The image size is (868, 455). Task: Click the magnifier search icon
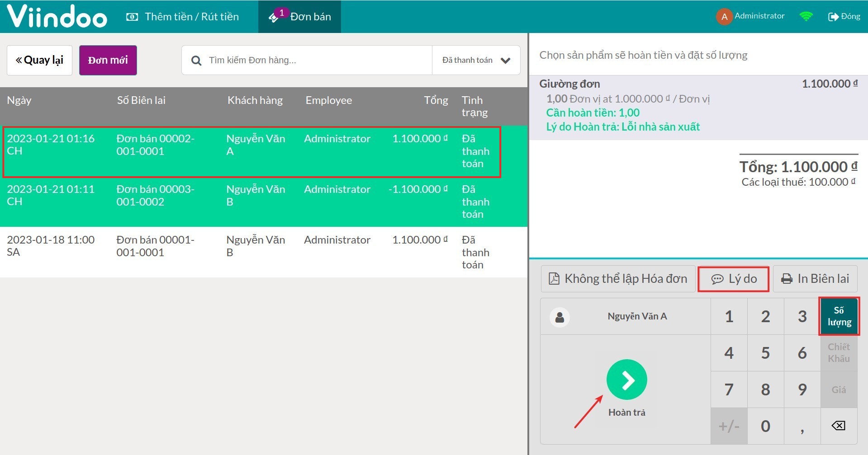point(196,61)
